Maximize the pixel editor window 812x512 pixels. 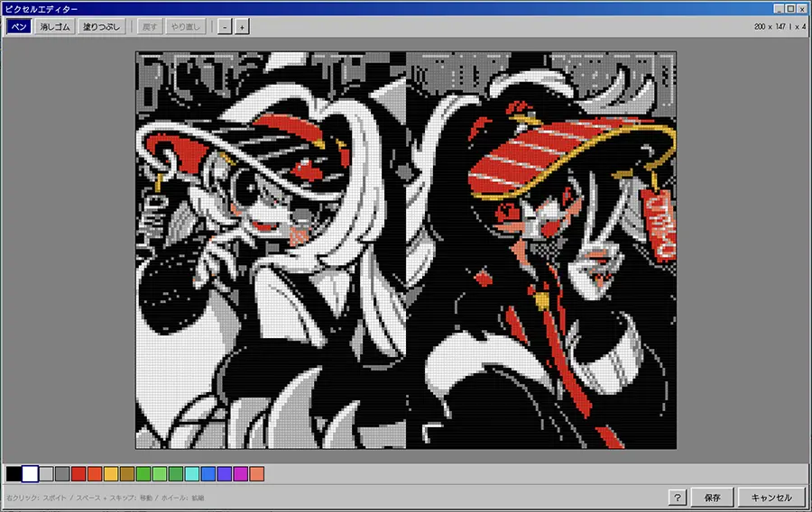click(790, 8)
